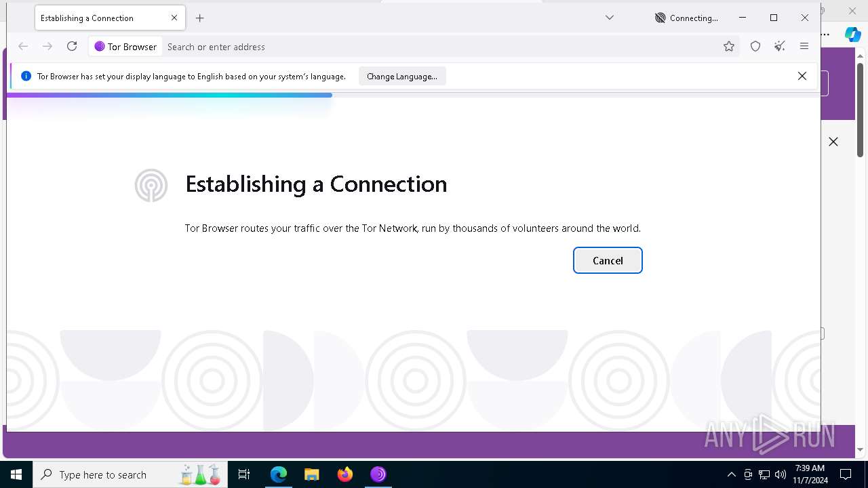Click the connection progress bar
This screenshot has width=868, height=488.
point(414,96)
